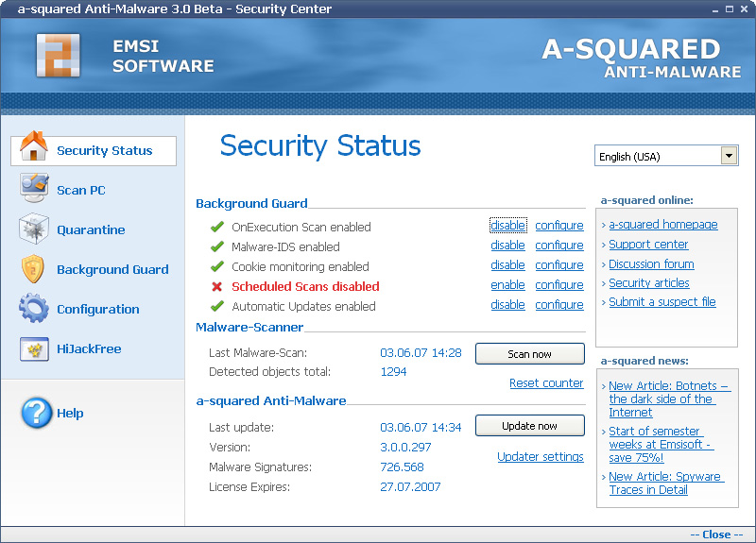Go to the Quarantine section
756x543 pixels.
coord(91,229)
